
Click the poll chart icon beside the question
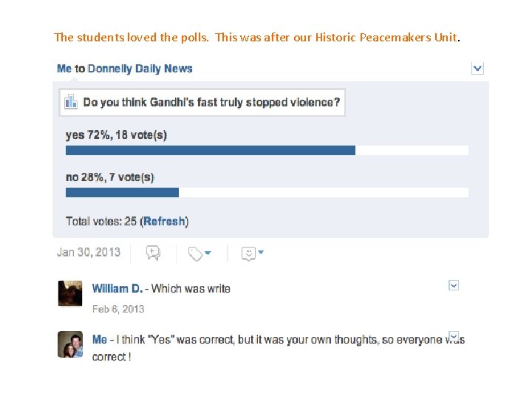click(71, 102)
